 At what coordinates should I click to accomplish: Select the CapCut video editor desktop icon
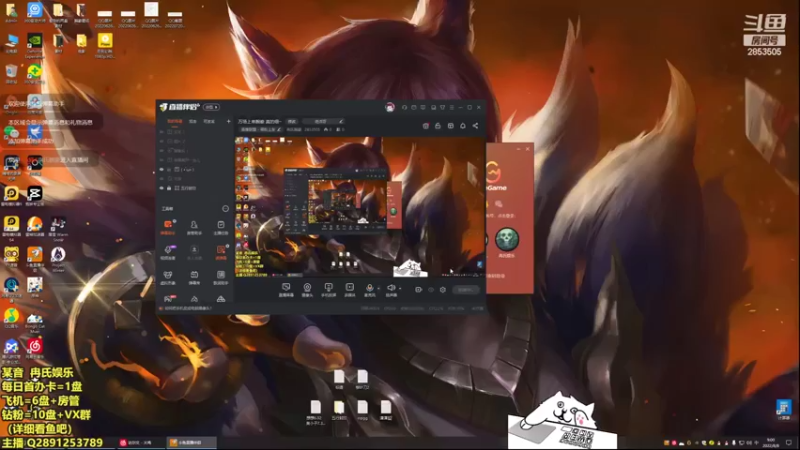(35, 196)
